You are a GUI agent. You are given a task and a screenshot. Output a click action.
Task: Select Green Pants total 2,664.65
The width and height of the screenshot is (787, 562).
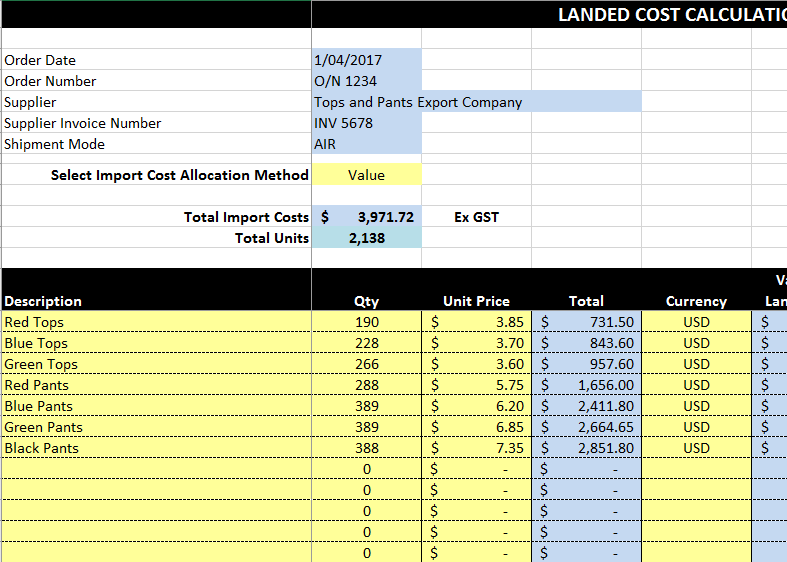[586, 427]
